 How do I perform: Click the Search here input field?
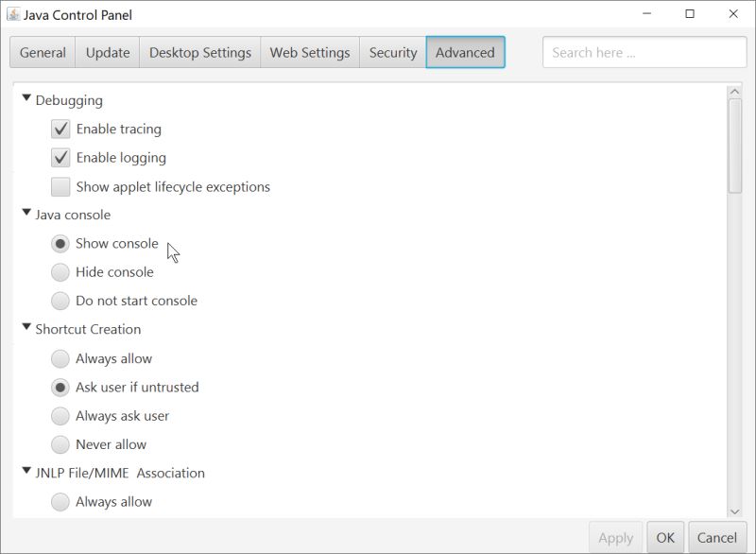coord(644,52)
